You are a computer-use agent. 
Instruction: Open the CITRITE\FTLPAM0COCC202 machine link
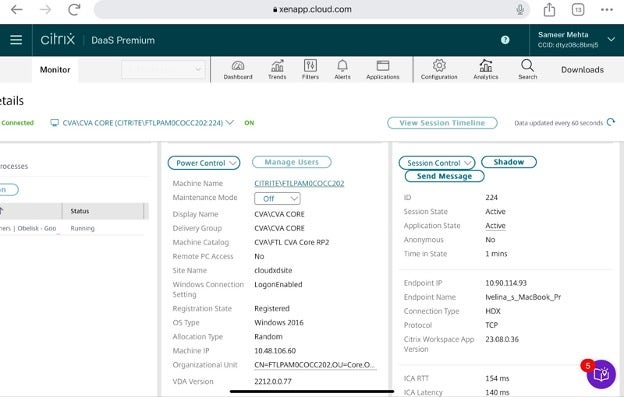299,183
